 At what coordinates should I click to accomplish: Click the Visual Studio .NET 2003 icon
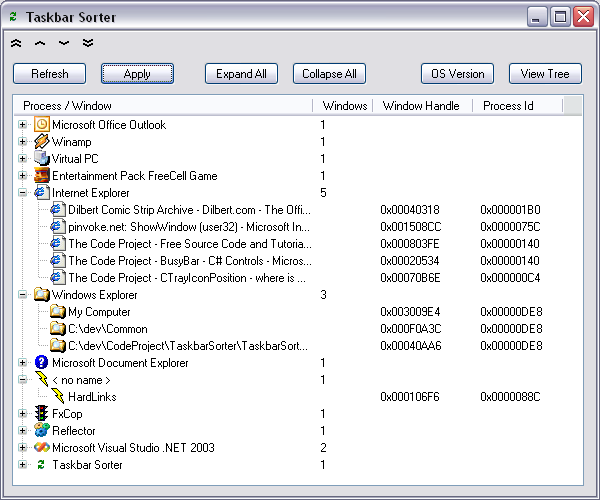click(x=42, y=448)
